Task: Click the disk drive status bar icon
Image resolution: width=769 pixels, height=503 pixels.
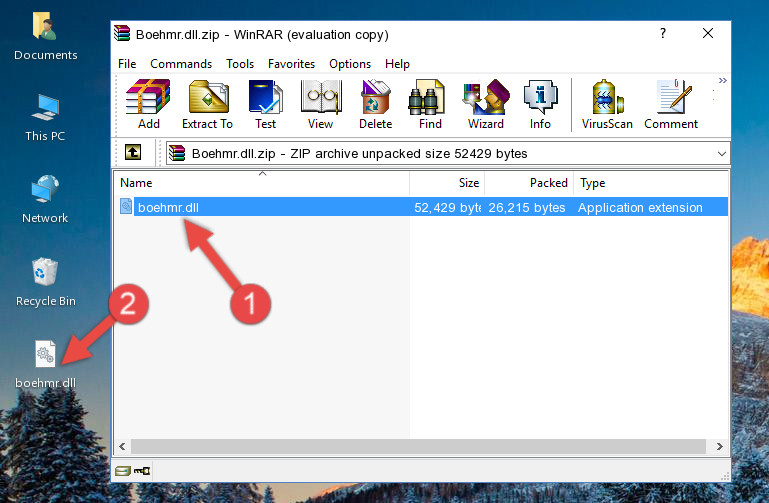Action: click(123, 471)
